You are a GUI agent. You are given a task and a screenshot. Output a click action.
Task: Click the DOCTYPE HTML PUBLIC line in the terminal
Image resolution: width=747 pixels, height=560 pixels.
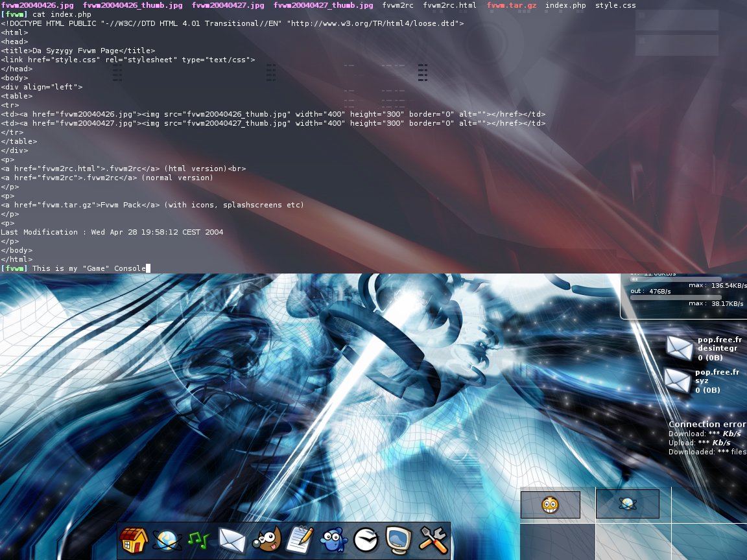tap(233, 23)
